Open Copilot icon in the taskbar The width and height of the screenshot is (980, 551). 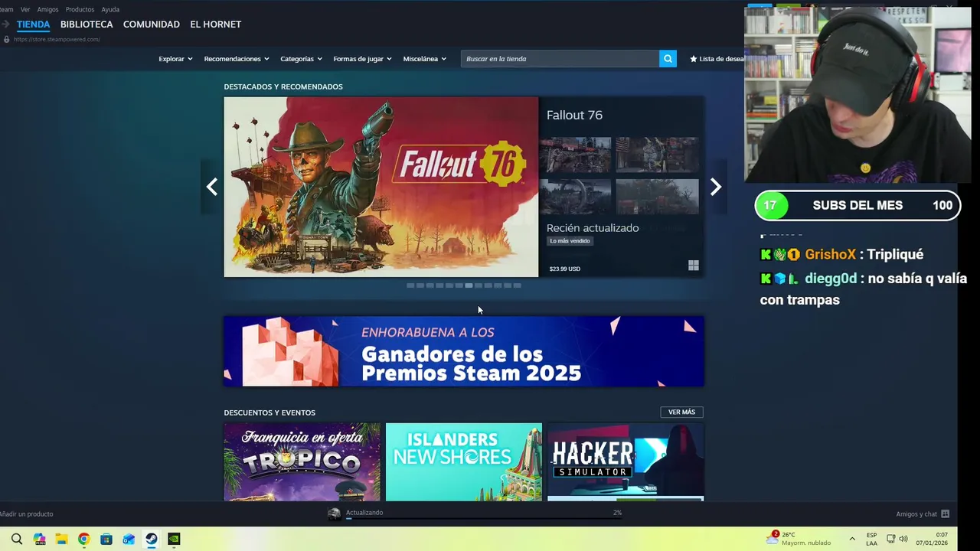(39, 539)
